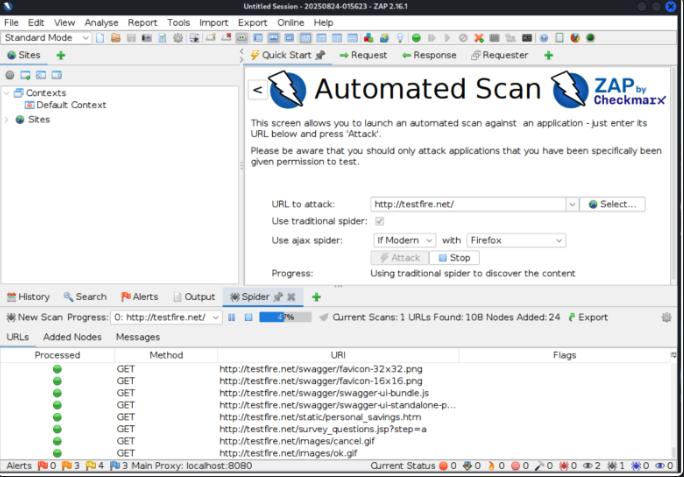
Task: Switch to the History tab
Action: click(28, 297)
